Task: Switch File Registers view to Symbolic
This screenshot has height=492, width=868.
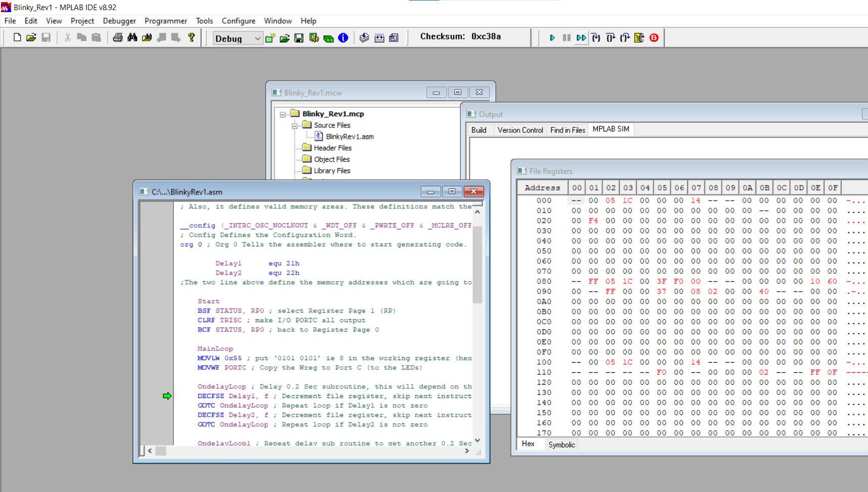Action: (x=561, y=445)
